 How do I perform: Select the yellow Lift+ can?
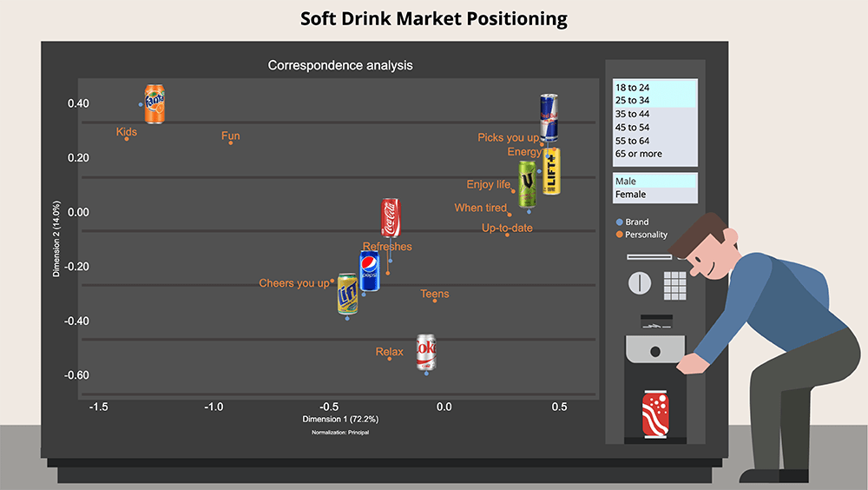(551, 171)
